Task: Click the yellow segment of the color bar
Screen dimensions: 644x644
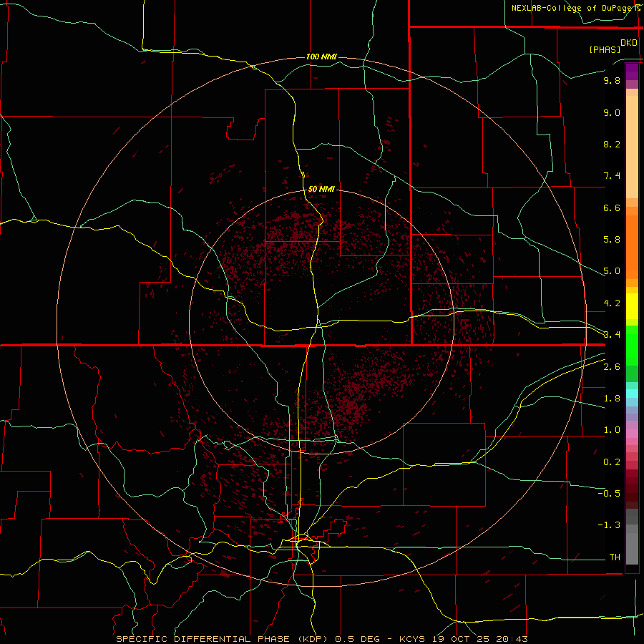Action: 632,306
